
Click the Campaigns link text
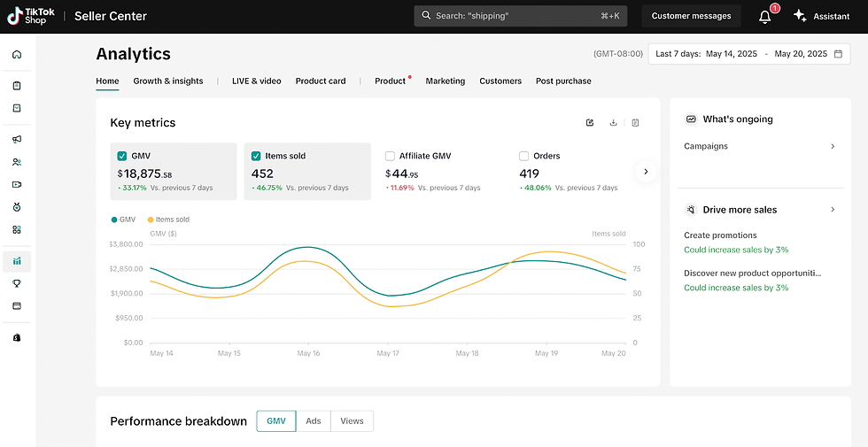[x=706, y=147]
